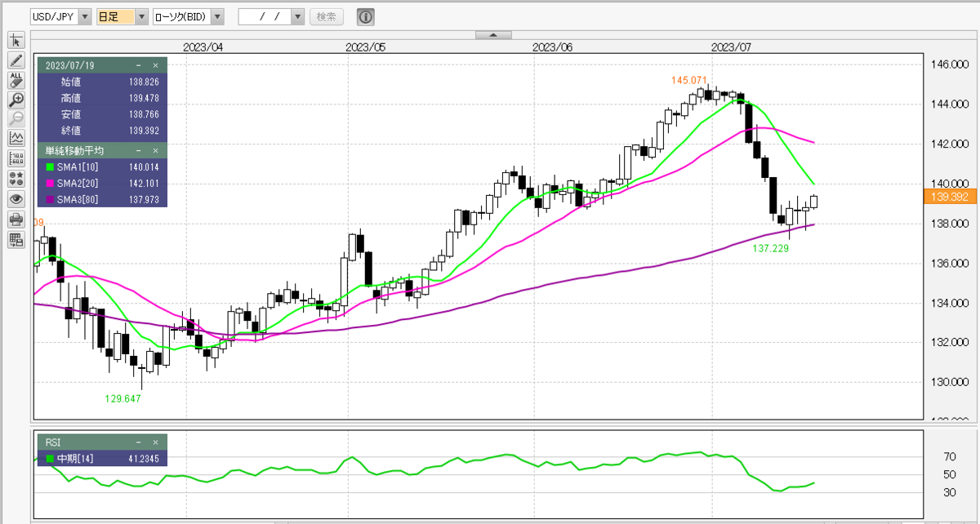The image size is (980, 524).
Task: Click the info button in top toolbar
Action: coord(366,16)
